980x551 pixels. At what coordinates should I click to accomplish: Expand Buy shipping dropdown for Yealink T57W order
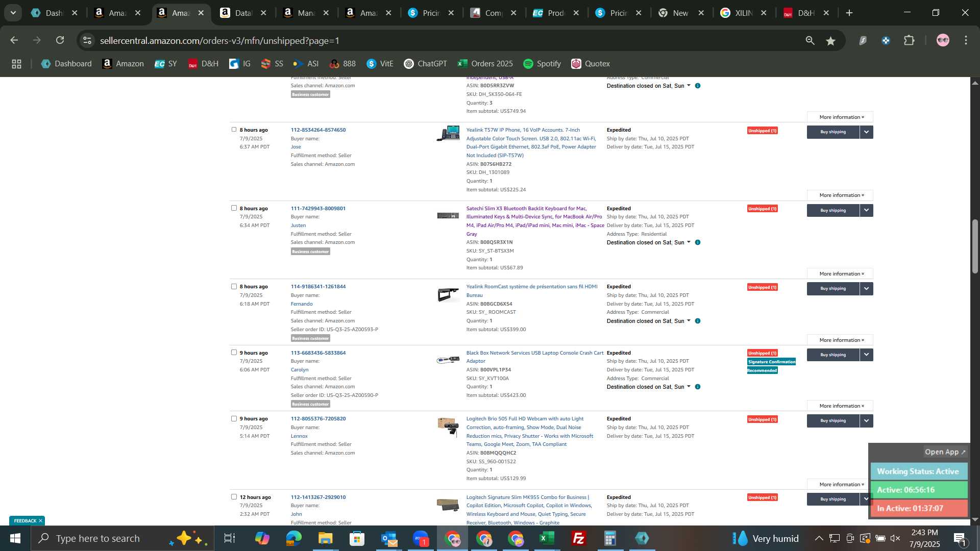[866, 132]
